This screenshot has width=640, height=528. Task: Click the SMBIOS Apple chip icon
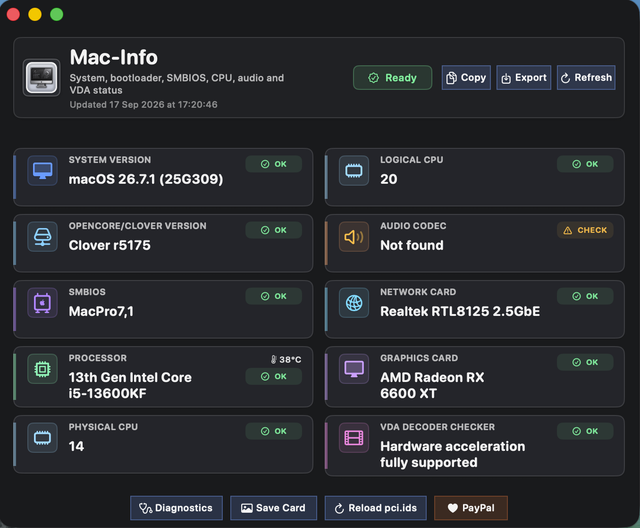point(42,303)
